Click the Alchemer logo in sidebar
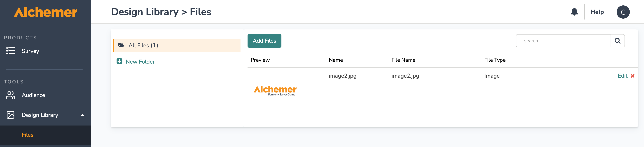 [x=46, y=12]
